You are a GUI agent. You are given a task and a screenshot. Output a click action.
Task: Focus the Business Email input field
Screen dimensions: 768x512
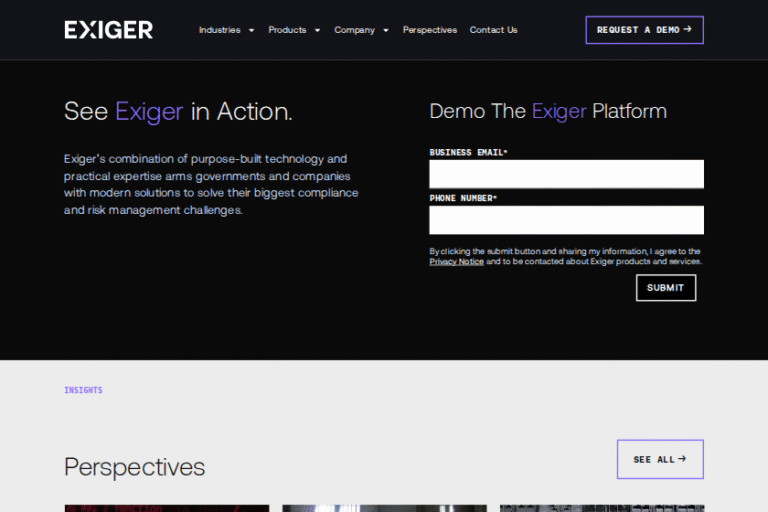point(566,174)
